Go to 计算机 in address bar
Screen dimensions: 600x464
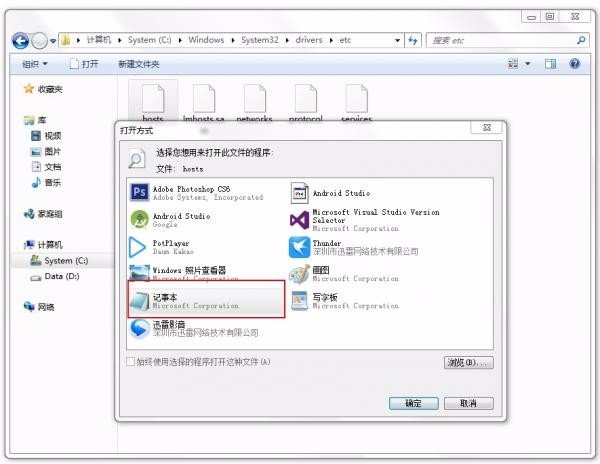click(98, 40)
